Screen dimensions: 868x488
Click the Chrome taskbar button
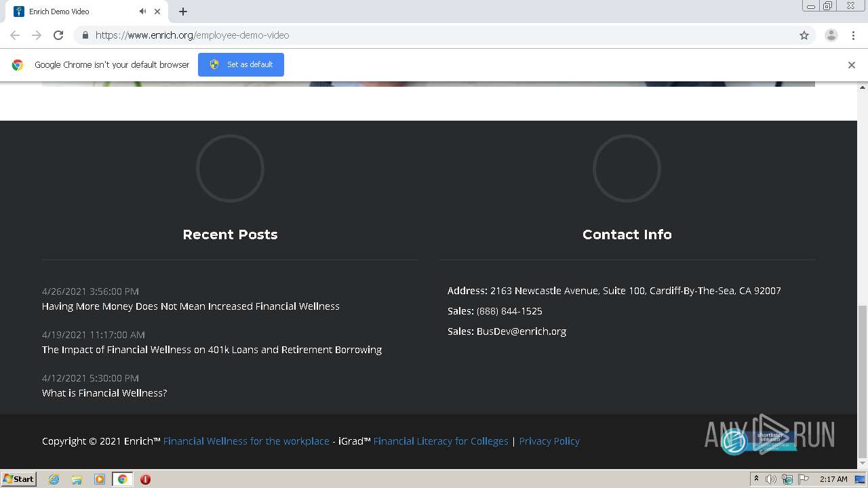click(x=123, y=479)
